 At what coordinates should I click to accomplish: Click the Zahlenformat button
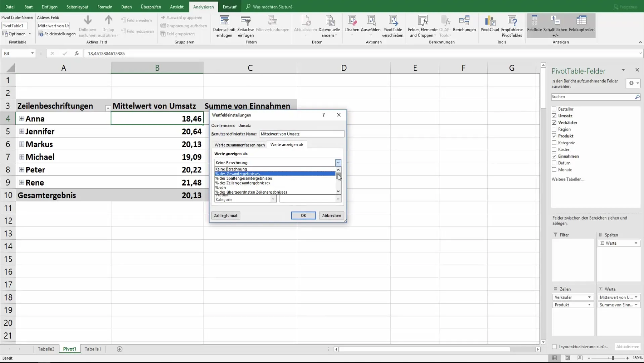(x=226, y=216)
